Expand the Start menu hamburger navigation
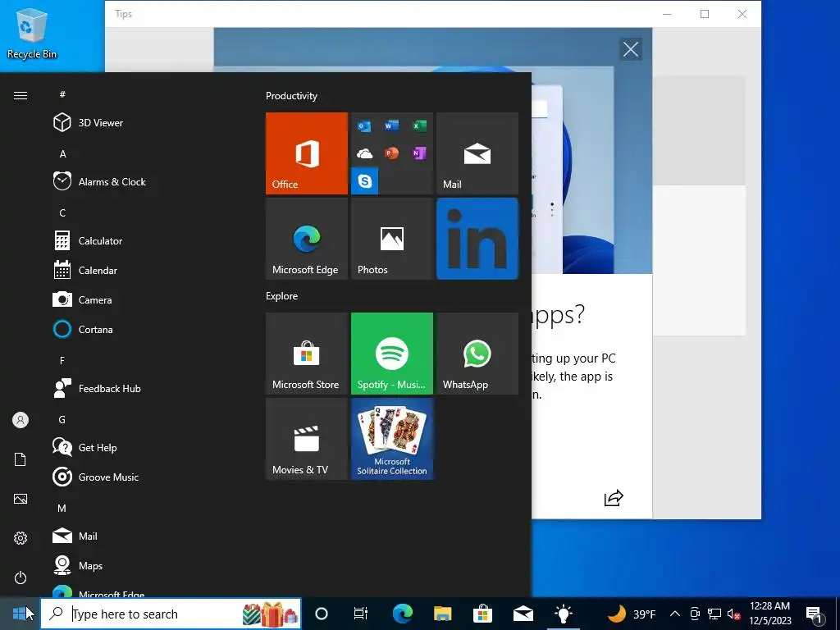840x630 pixels. [x=21, y=95]
